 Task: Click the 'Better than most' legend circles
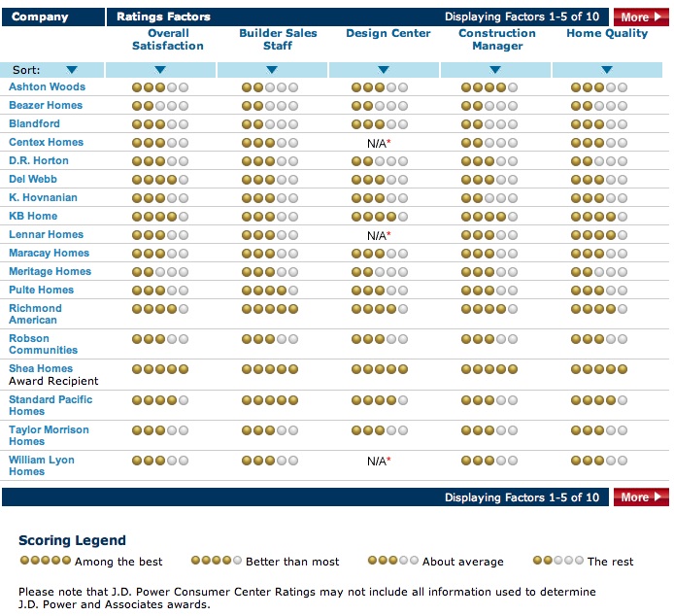pos(217,560)
